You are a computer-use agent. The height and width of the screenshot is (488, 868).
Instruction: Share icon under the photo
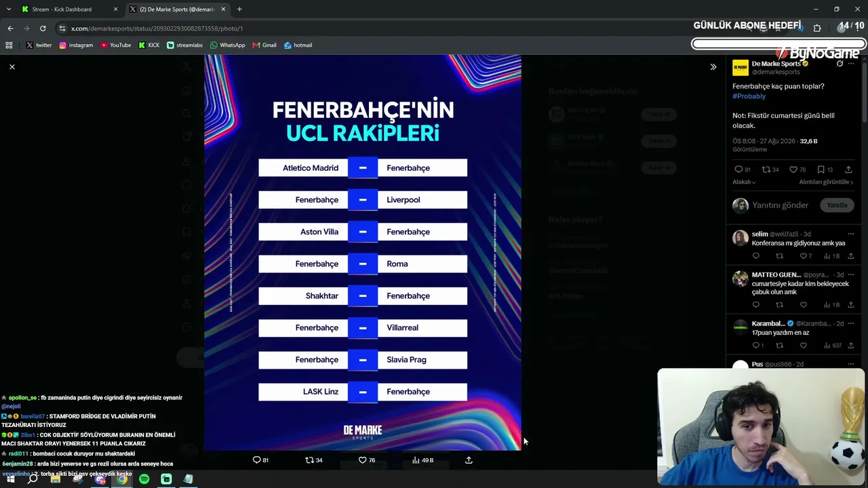(x=469, y=460)
